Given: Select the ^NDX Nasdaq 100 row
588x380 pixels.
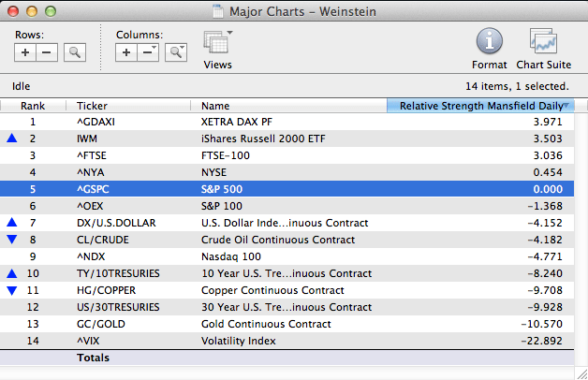Looking at the screenshot, I should click(x=281, y=256).
